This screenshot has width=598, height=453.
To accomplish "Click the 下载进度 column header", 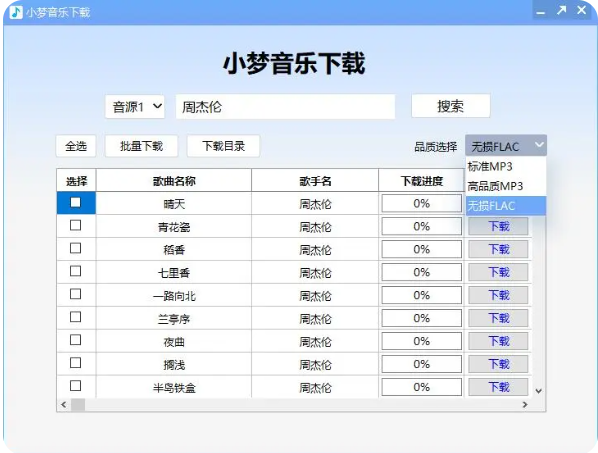I will tap(421, 180).
